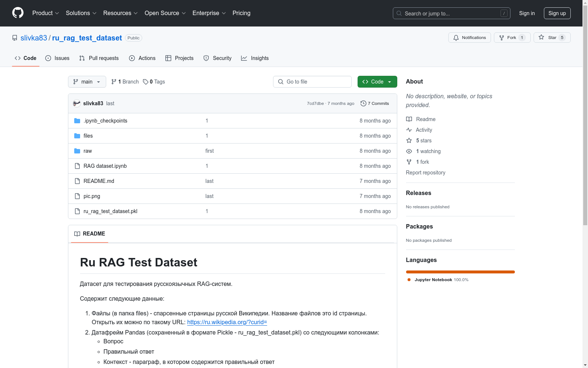The height and width of the screenshot is (368, 588).
Task: Expand the Enterprise menu
Action: [209, 13]
